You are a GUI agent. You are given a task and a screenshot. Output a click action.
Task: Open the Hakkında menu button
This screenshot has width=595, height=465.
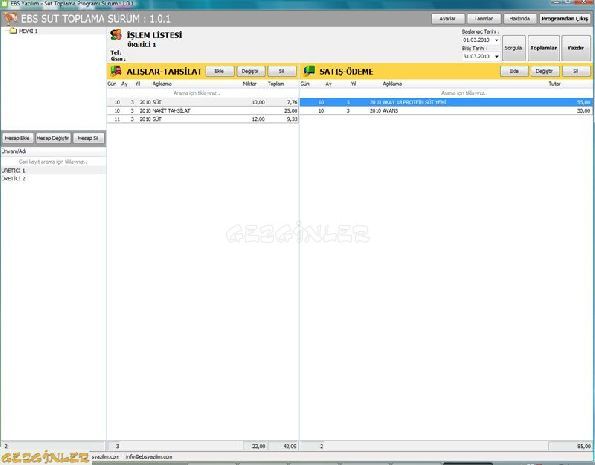click(520, 19)
